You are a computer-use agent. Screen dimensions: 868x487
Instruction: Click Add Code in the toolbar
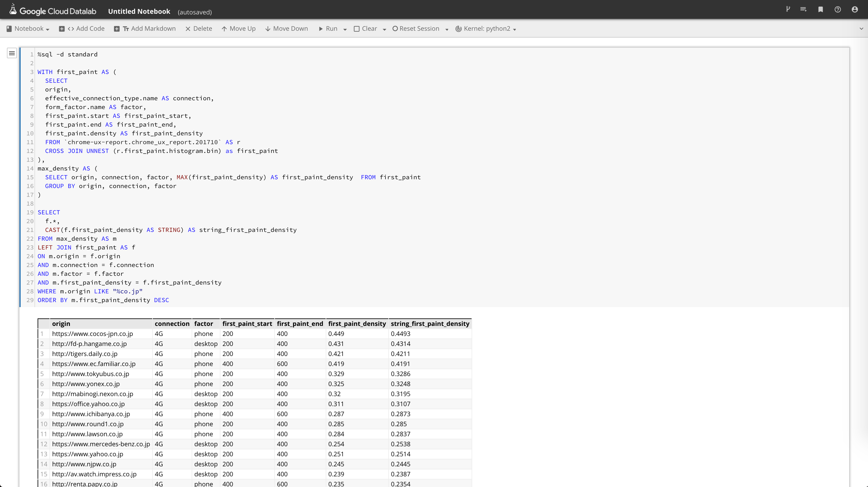[x=82, y=29]
